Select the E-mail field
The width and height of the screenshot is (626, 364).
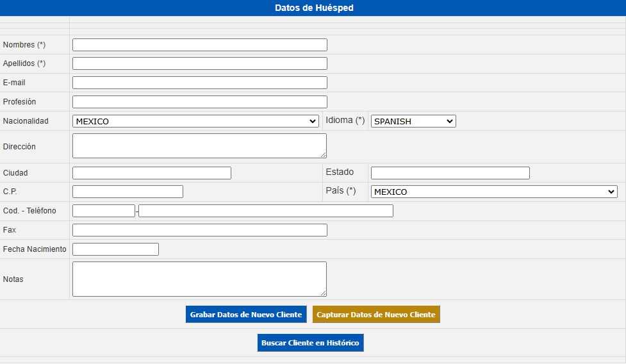[x=199, y=83]
